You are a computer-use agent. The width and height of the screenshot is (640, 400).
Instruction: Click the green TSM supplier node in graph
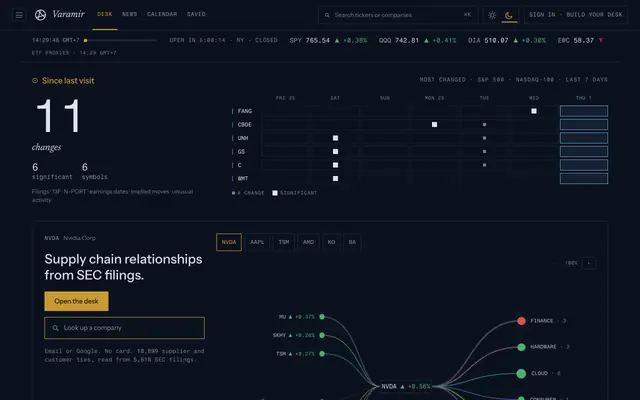(x=322, y=354)
